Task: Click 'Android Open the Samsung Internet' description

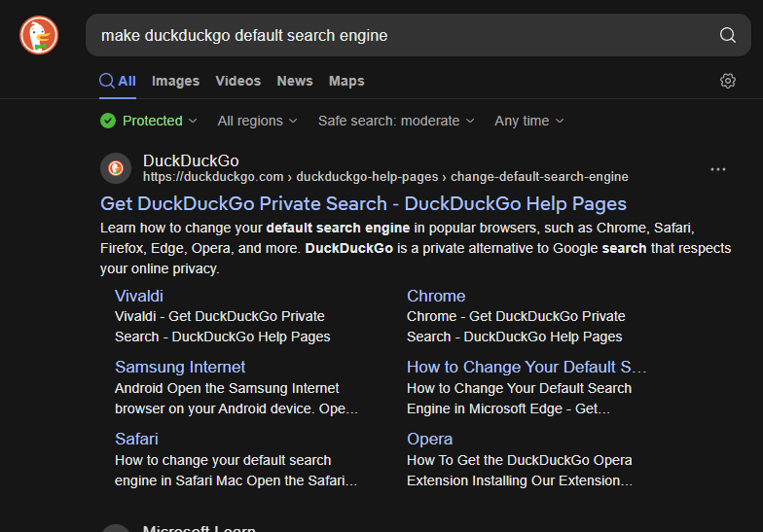Action: 227,388
